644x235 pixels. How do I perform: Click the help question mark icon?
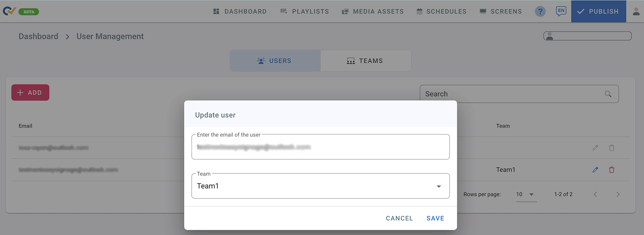pyautogui.click(x=540, y=11)
